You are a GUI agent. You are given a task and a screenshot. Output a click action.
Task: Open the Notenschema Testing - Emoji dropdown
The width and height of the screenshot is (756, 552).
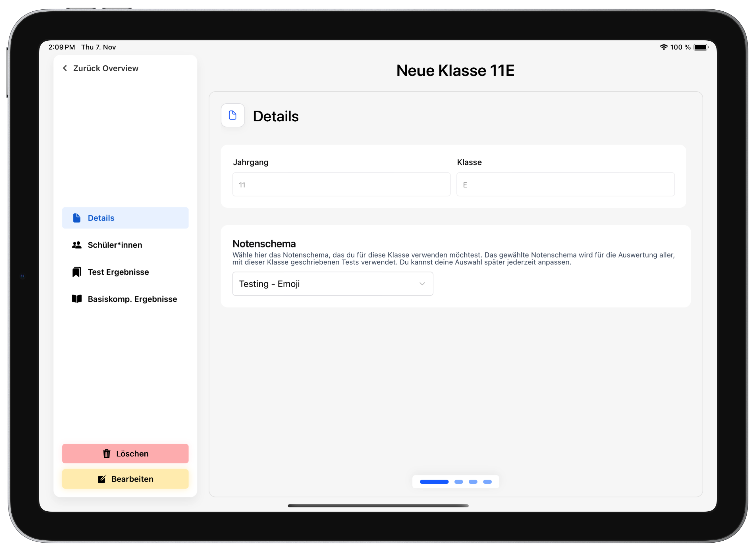333,284
